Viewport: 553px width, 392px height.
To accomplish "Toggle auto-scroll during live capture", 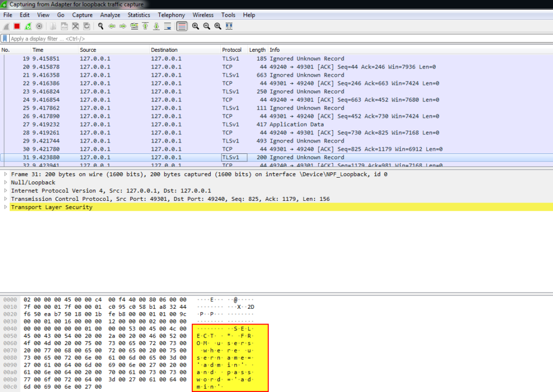I will click(x=168, y=26).
